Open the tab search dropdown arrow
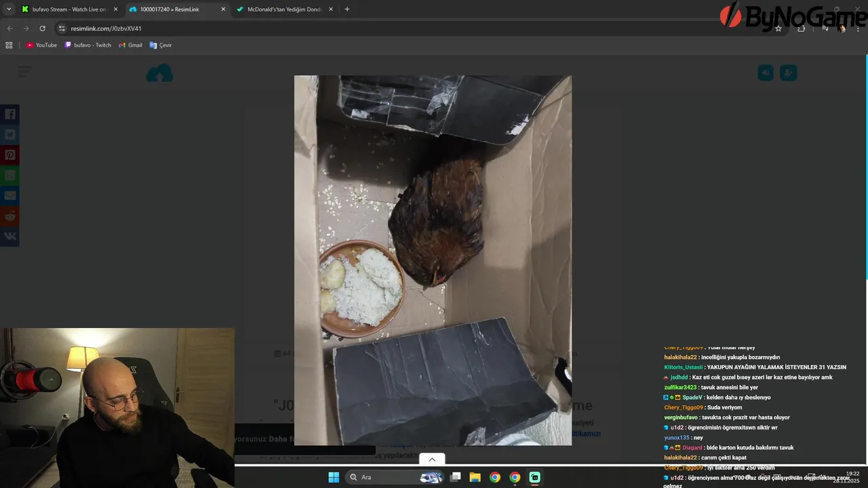868x488 pixels. point(9,9)
